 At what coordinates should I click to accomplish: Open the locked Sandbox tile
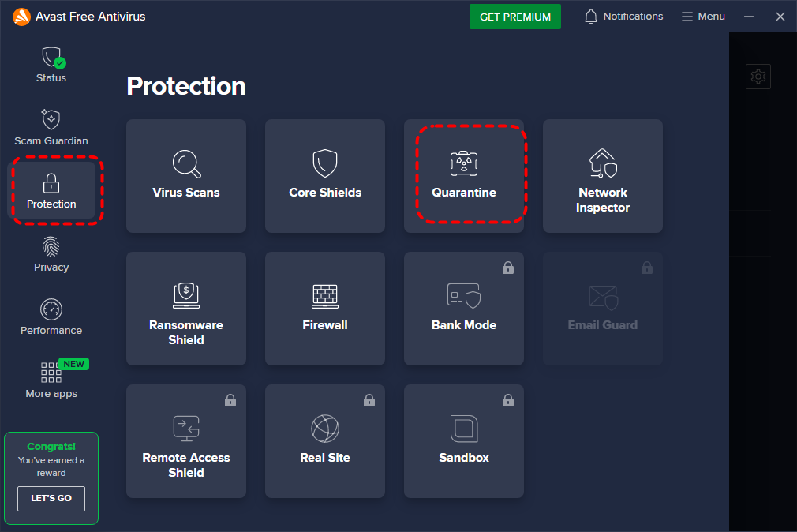pyautogui.click(x=464, y=441)
